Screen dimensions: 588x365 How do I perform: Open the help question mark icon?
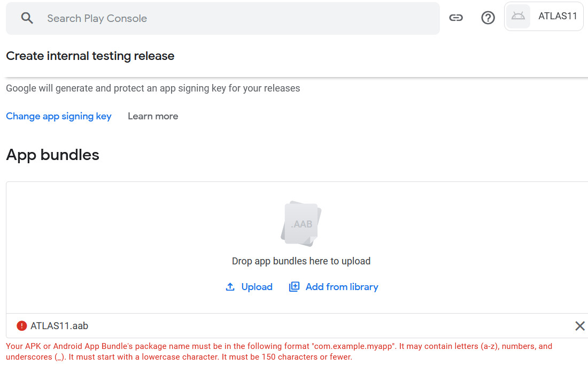coord(488,18)
